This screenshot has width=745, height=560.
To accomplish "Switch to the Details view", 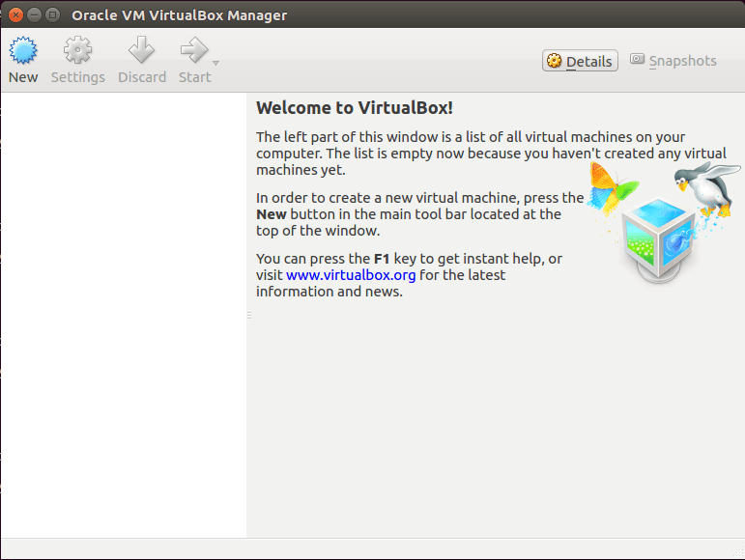I will click(x=580, y=61).
